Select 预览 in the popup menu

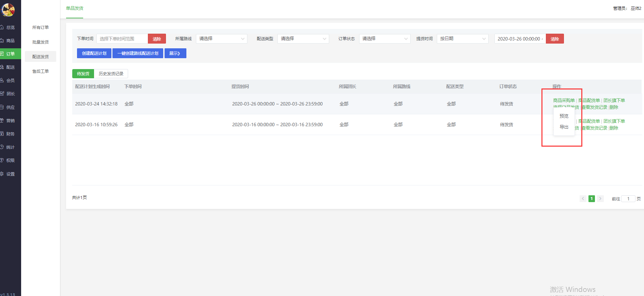564,116
